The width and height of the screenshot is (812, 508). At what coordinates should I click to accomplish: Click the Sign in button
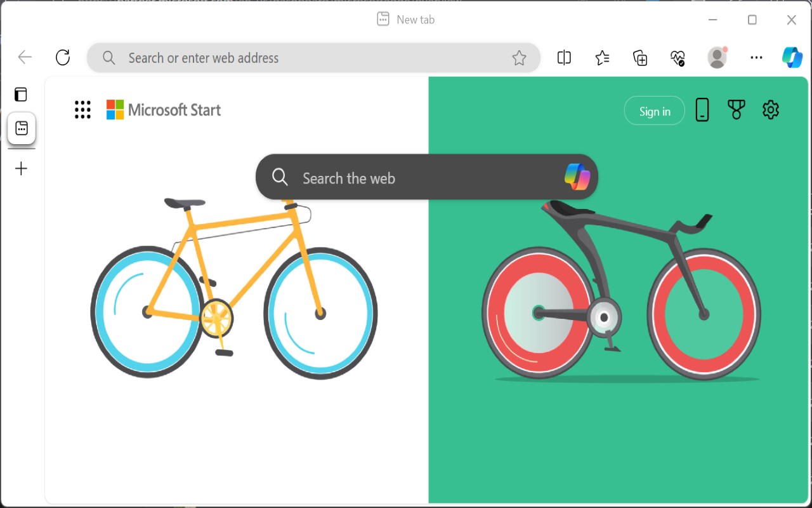[654, 111]
